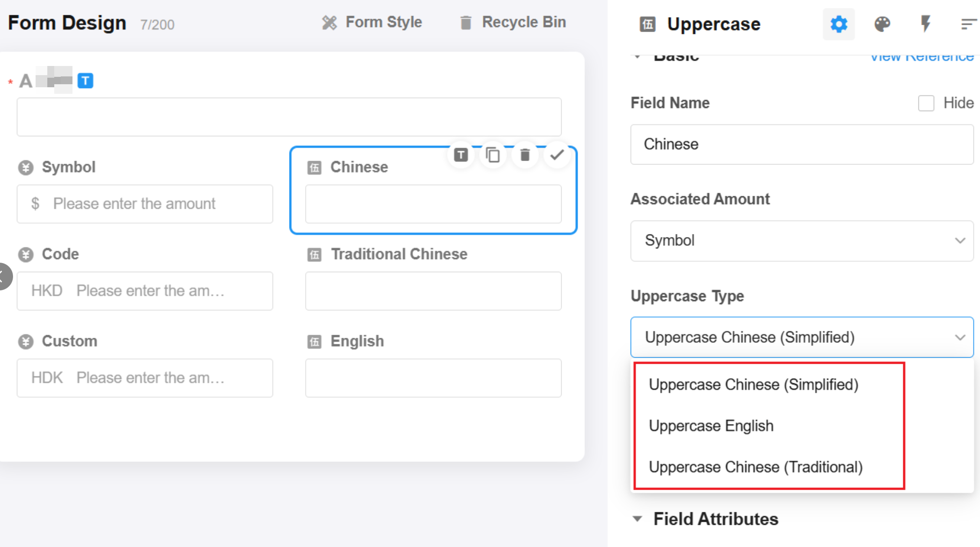This screenshot has height=547, width=980.
Task: Click the Code field yen icon
Action: 26,254
